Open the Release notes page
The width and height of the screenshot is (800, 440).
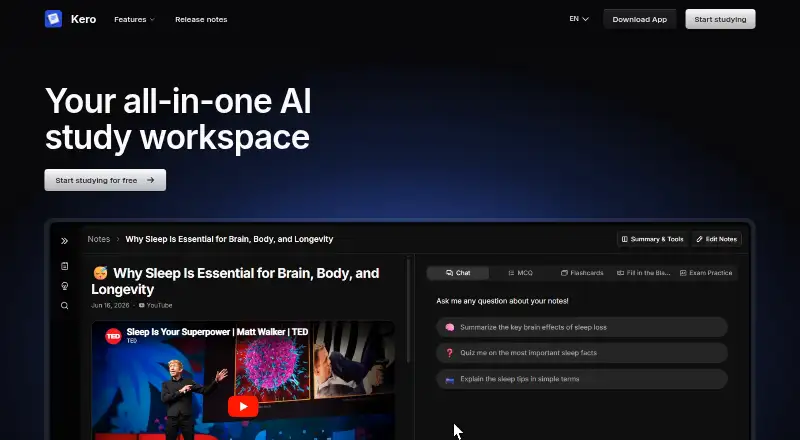201,19
